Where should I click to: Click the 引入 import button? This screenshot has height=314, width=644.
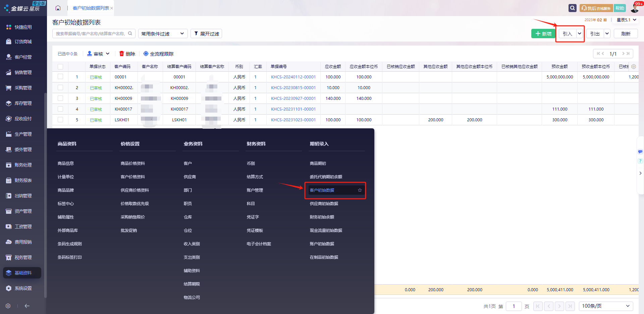point(568,34)
